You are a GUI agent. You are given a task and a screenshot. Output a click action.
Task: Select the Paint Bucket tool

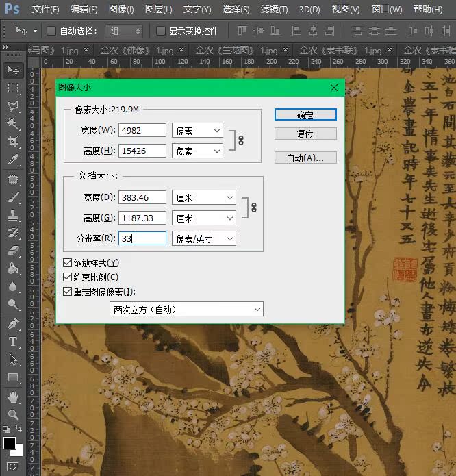point(13,268)
